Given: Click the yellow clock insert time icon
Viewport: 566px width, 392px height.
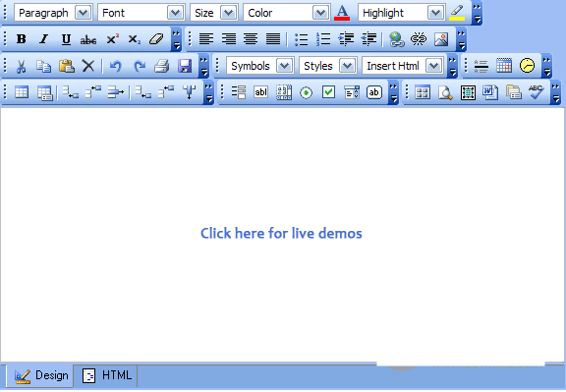Looking at the screenshot, I should (527, 66).
